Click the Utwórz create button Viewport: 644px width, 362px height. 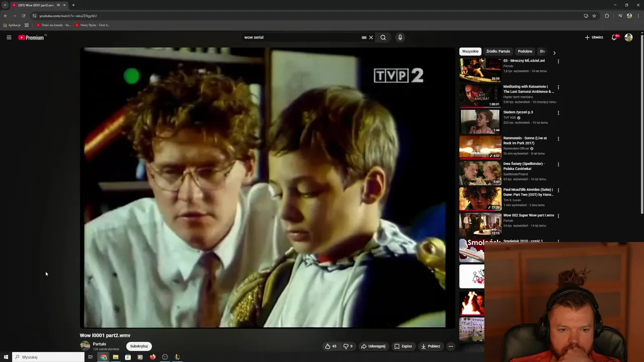pyautogui.click(x=594, y=37)
